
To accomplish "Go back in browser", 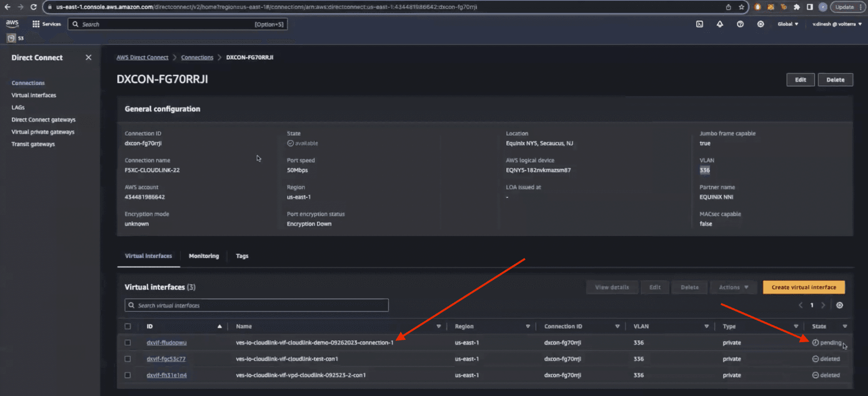I will coord(7,7).
